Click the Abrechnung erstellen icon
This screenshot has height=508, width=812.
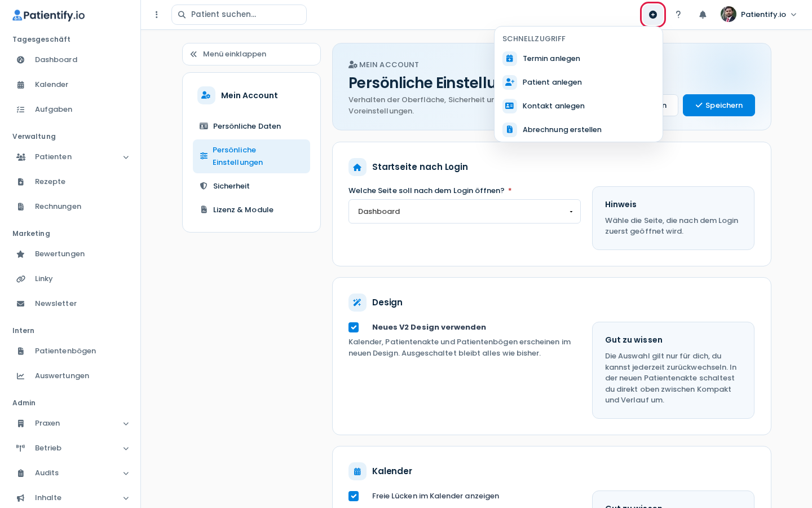pos(510,130)
